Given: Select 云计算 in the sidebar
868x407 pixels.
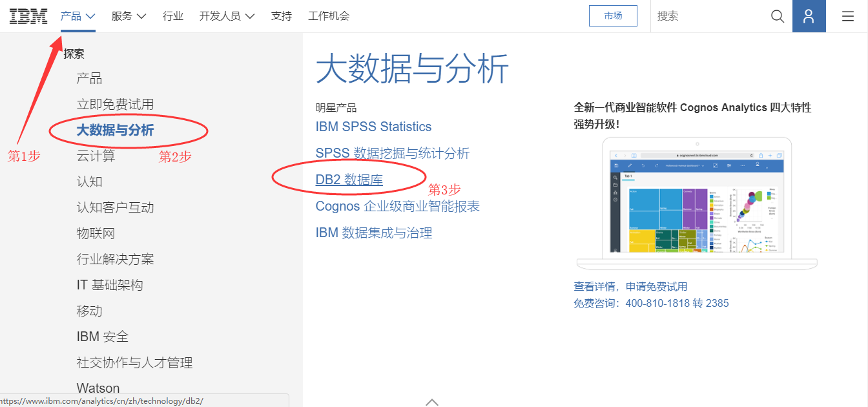Looking at the screenshot, I should pyautogui.click(x=96, y=156).
